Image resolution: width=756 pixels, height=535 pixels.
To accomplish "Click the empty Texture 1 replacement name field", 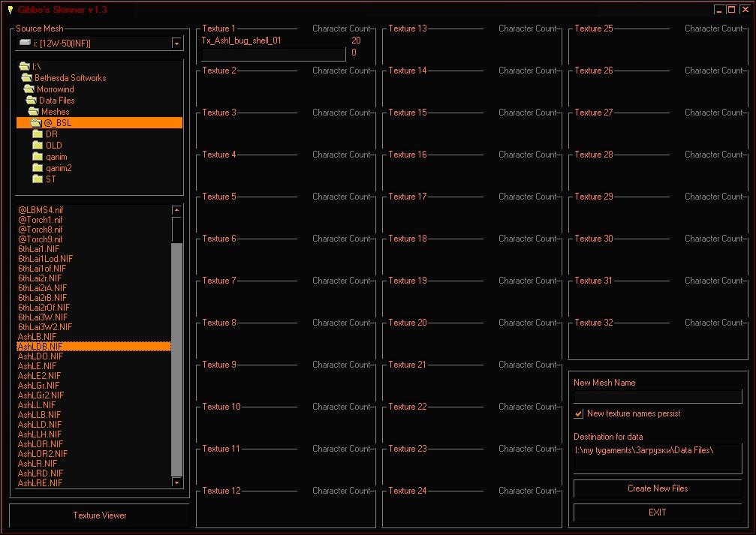I will click(x=273, y=55).
